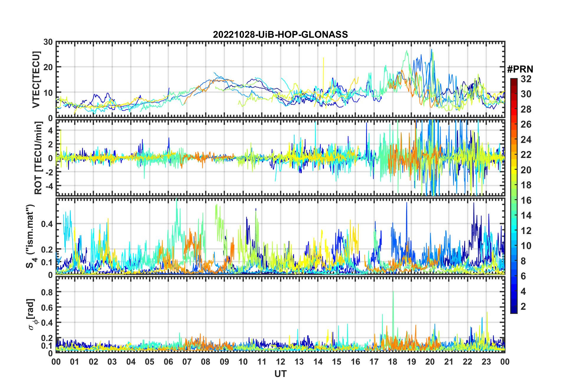The image size is (561, 392).
Task: Click x-axis hour tick 03
Action: 112,362
